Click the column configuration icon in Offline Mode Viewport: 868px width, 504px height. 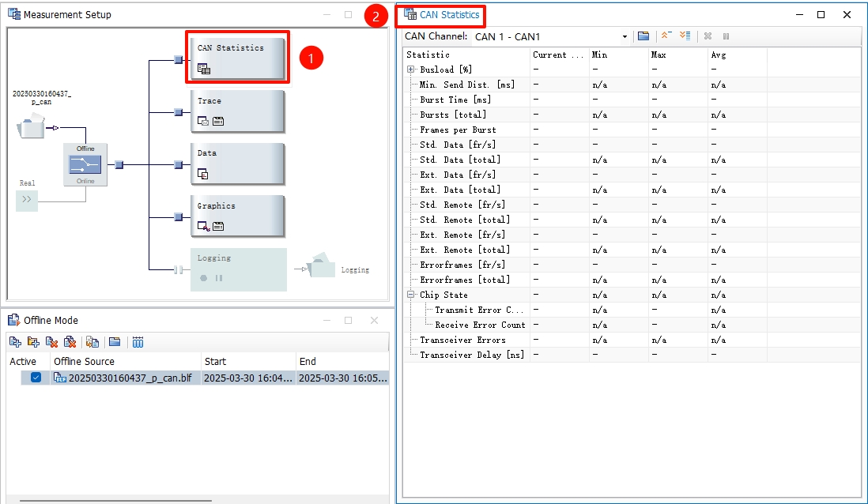pyautogui.click(x=138, y=342)
